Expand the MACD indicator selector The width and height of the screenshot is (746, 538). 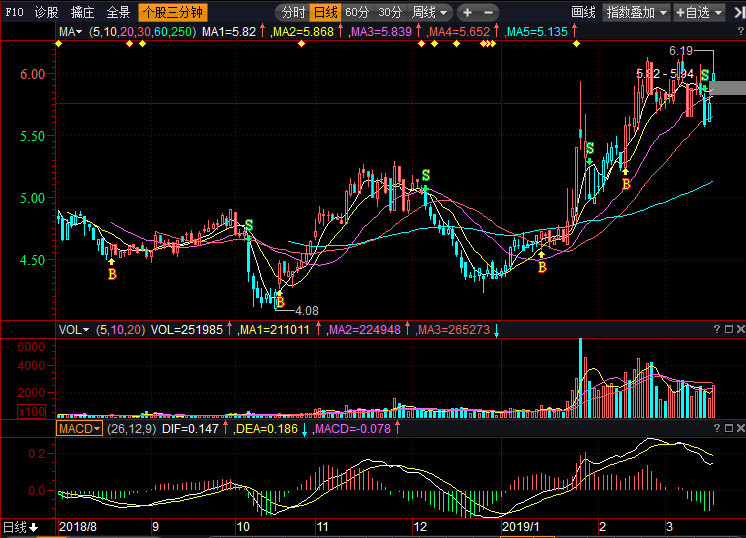coord(82,428)
